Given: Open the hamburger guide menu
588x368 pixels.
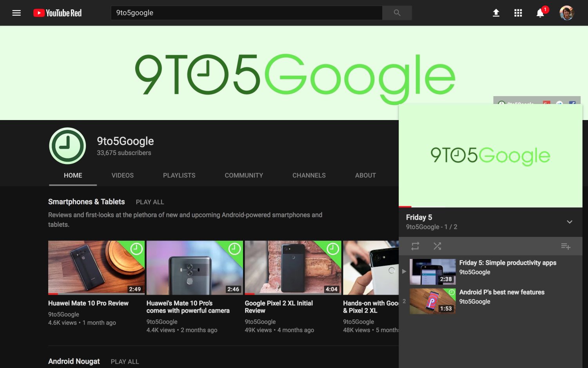Looking at the screenshot, I should coord(16,13).
